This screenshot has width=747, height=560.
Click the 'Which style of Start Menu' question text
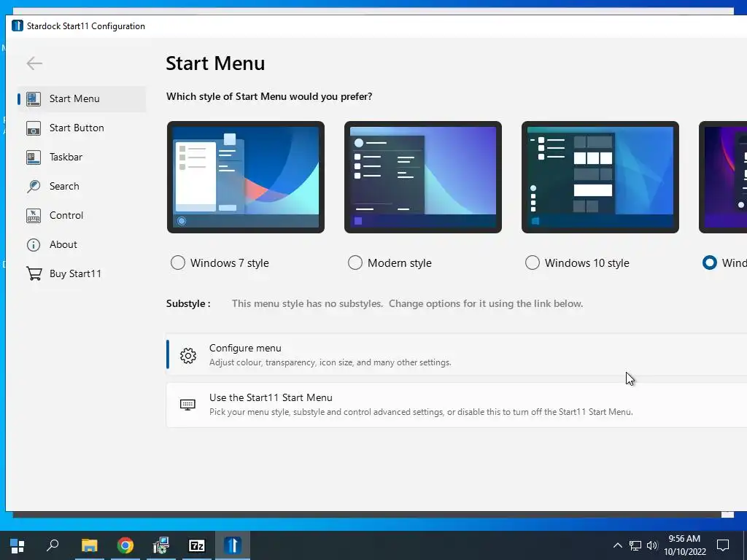(269, 97)
